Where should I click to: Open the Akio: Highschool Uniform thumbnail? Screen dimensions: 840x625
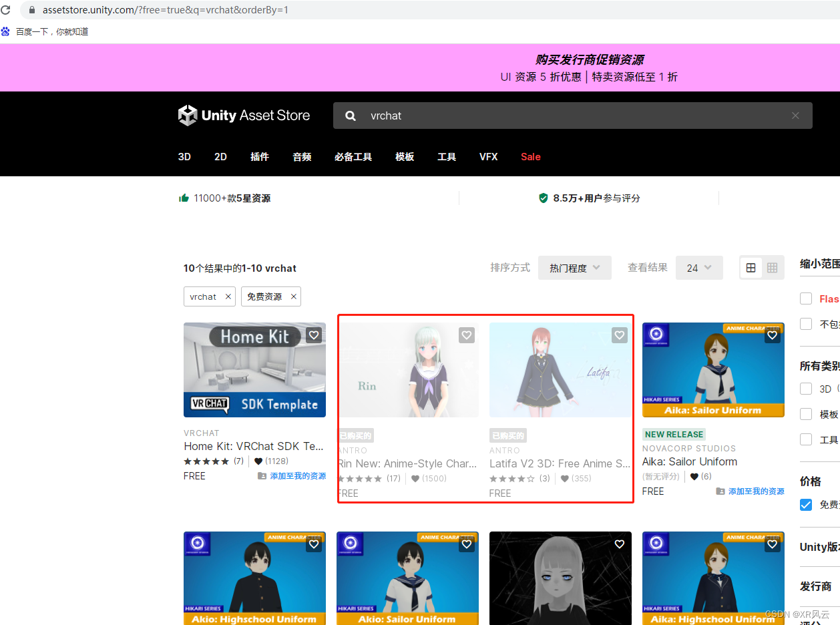point(255,578)
